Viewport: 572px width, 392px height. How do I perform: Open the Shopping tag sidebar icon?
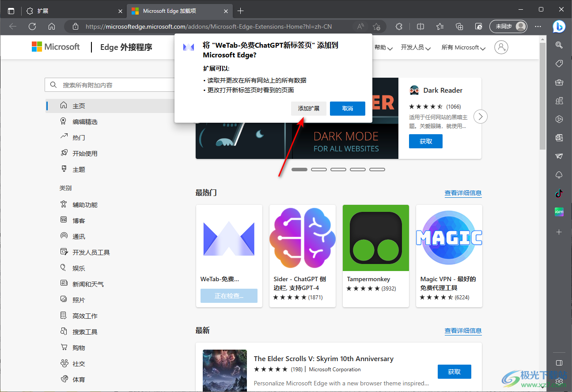click(x=559, y=64)
